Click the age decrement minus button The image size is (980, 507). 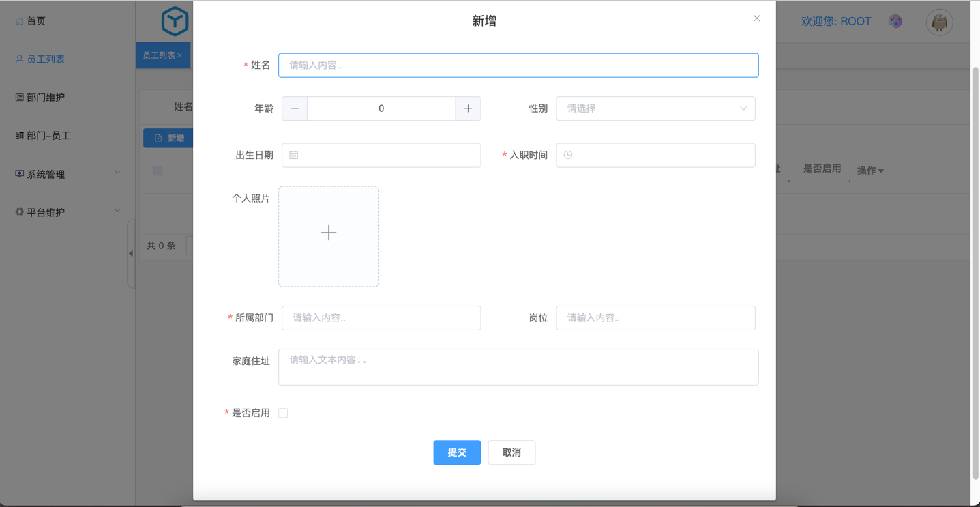coord(295,108)
